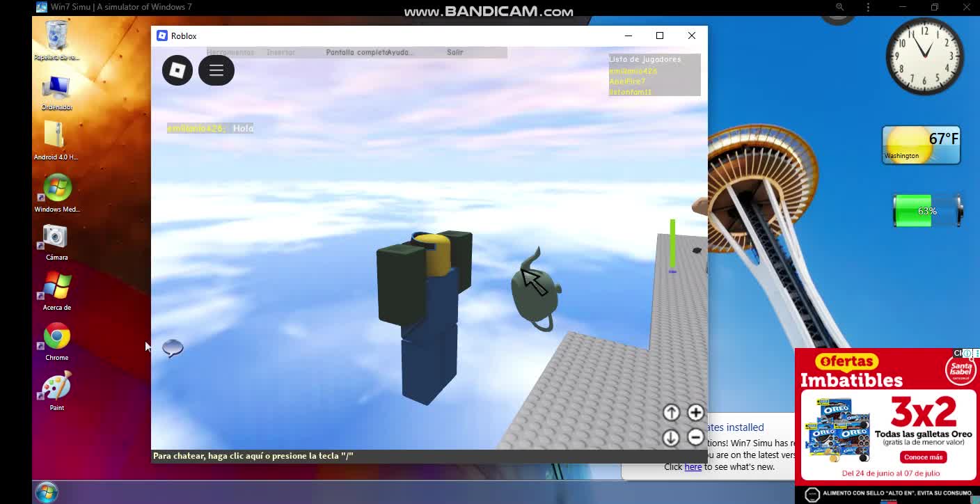Choose Salir in the Roblox menu bar
This screenshot has height=504, width=980.
pyautogui.click(x=455, y=52)
